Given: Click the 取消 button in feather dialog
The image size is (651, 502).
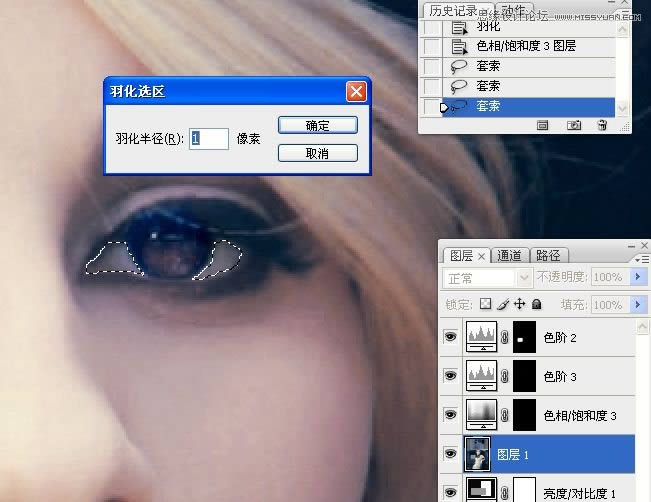Looking at the screenshot, I should (x=317, y=153).
